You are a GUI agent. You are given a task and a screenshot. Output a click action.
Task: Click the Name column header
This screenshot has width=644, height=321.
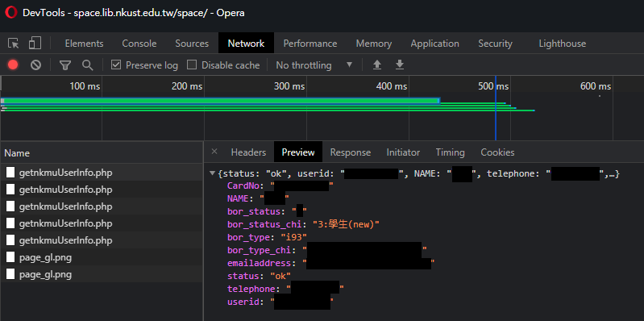click(x=102, y=153)
